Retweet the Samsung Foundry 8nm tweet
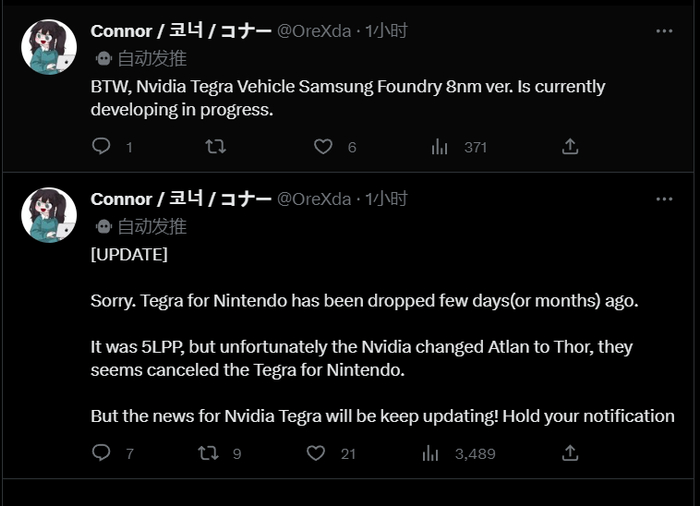Screen dimensions: 700x506 click(x=215, y=147)
